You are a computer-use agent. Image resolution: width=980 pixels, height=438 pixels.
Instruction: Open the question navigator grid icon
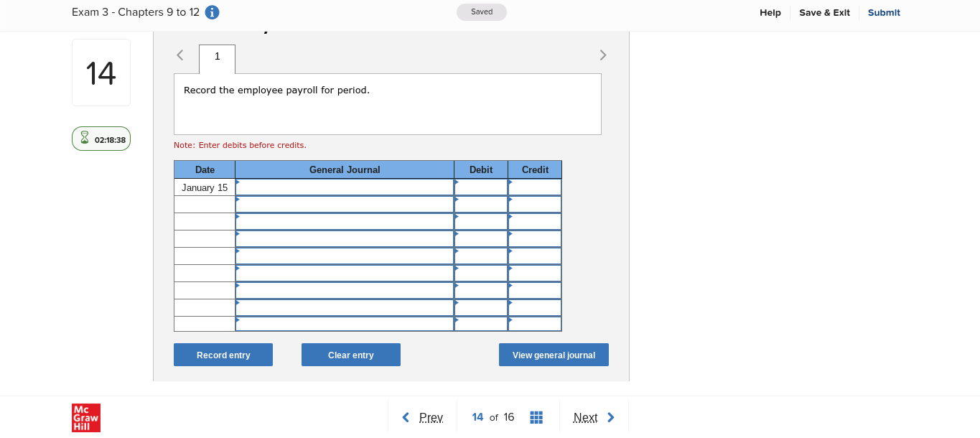click(x=536, y=417)
